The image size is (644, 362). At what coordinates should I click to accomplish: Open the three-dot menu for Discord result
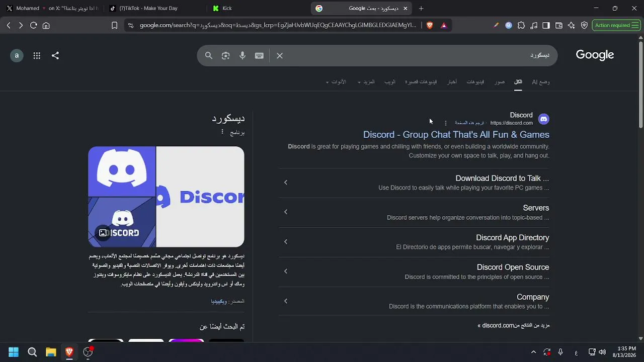446,123
